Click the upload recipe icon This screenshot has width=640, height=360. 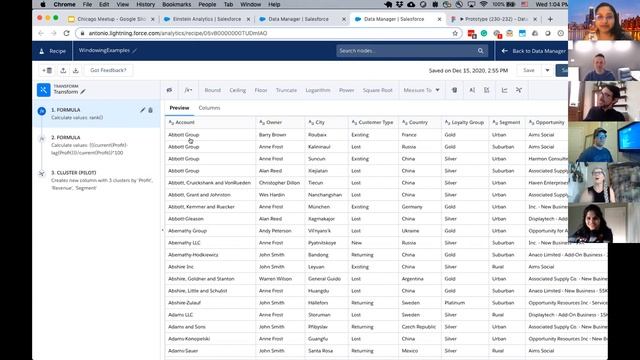(x=63, y=70)
